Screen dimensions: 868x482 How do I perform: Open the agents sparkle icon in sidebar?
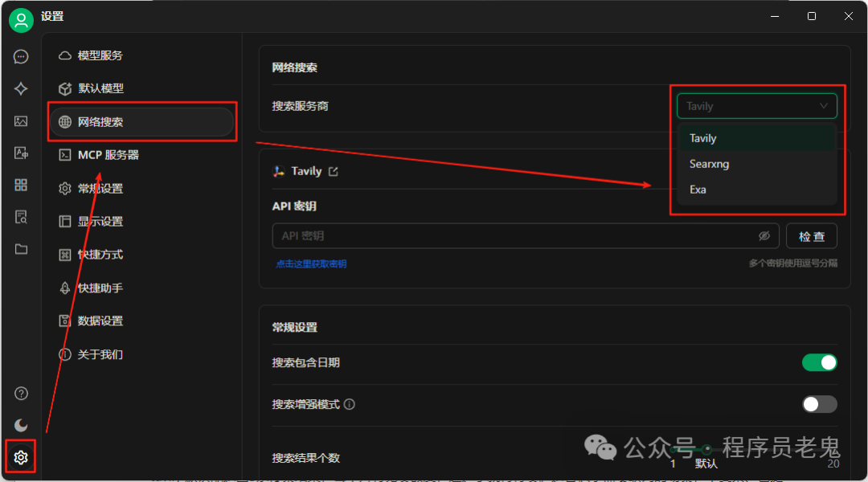21,88
